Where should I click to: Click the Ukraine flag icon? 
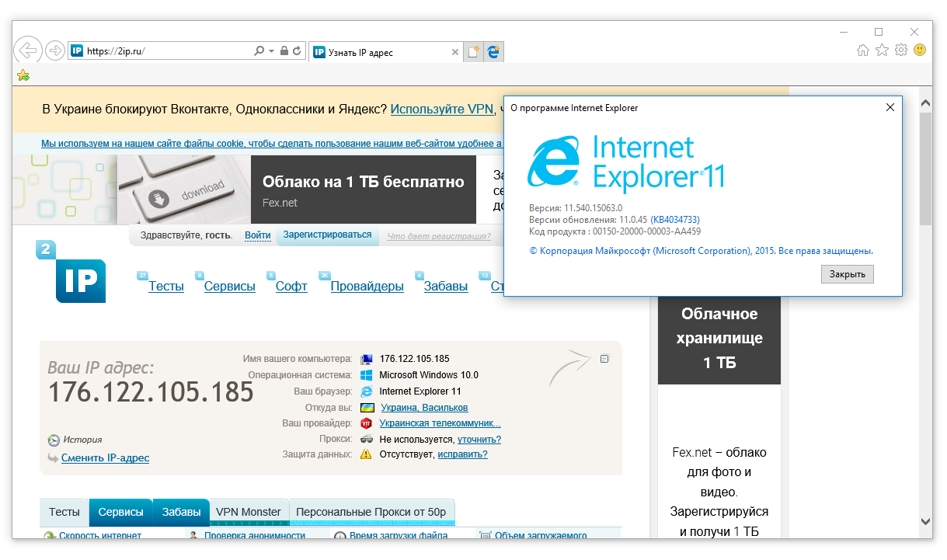coord(367,408)
